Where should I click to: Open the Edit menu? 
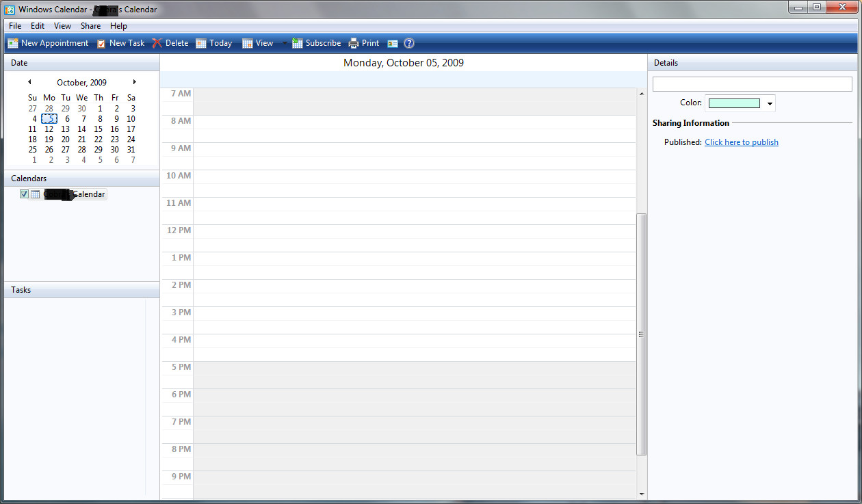[37, 25]
